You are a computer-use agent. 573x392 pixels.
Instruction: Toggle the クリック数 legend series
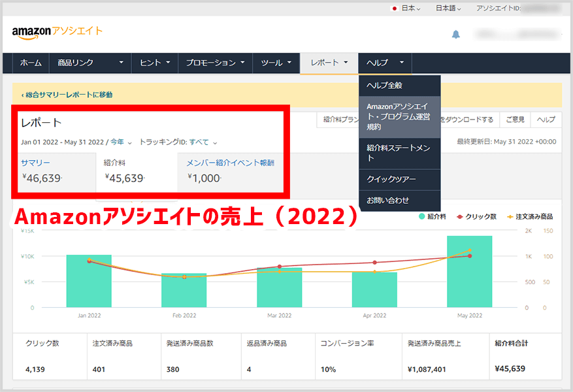point(476,217)
